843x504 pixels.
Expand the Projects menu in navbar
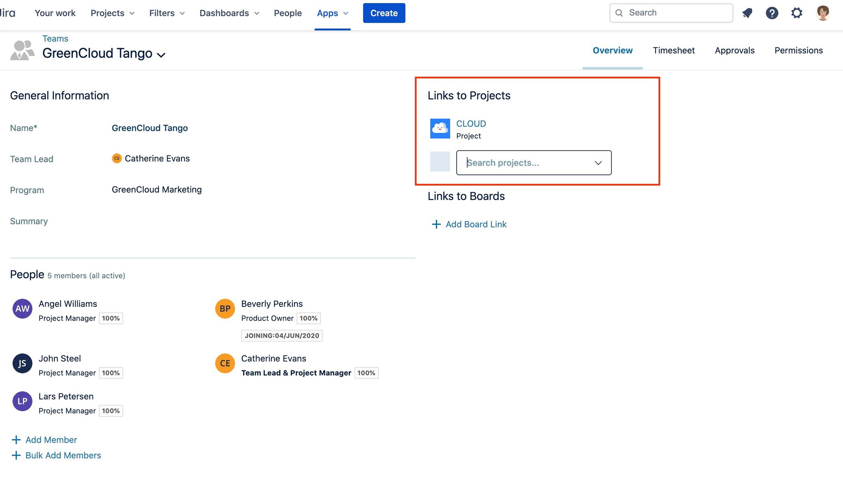click(x=112, y=13)
